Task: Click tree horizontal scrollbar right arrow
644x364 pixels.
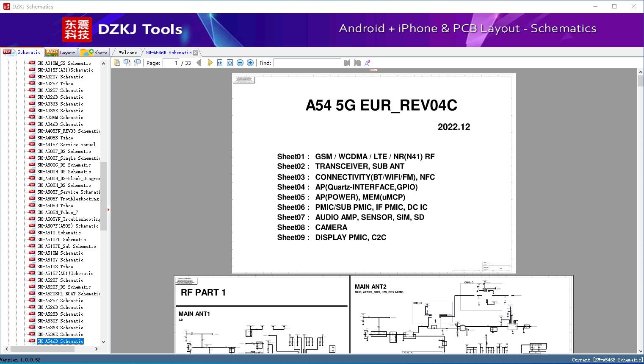Action: pyautogui.click(x=97, y=349)
